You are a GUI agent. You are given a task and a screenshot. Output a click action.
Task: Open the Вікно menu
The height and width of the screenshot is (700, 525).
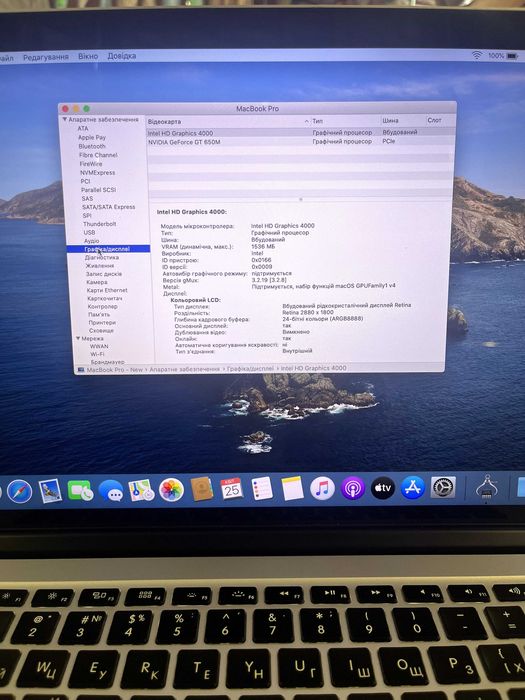88,56
